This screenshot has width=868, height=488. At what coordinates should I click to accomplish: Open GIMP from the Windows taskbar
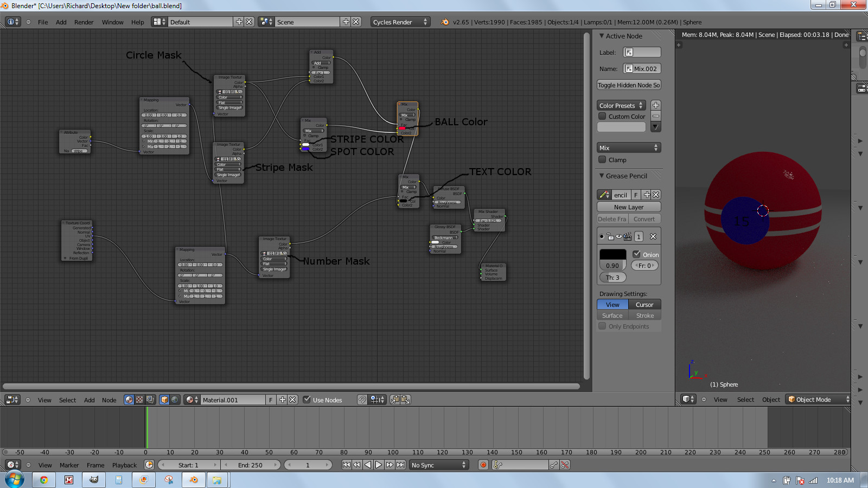(94, 480)
